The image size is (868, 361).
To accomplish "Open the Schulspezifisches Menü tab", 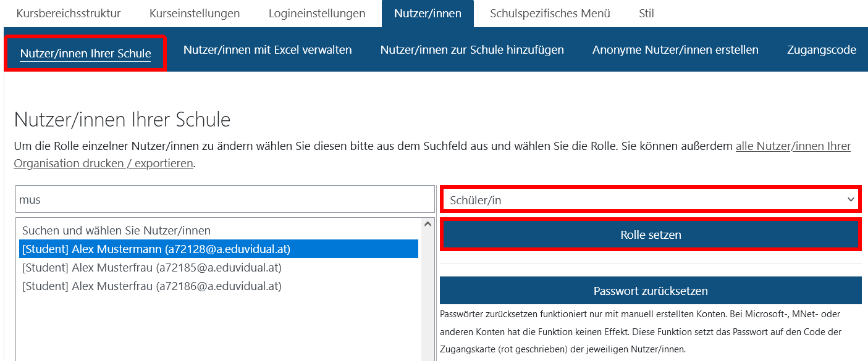I will click(x=550, y=14).
